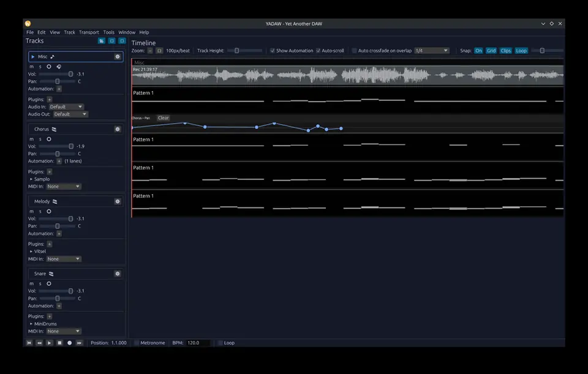This screenshot has height=374, width=588.
Task: Click the MIDI icon beside Snare track name
Action: (x=51, y=274)
